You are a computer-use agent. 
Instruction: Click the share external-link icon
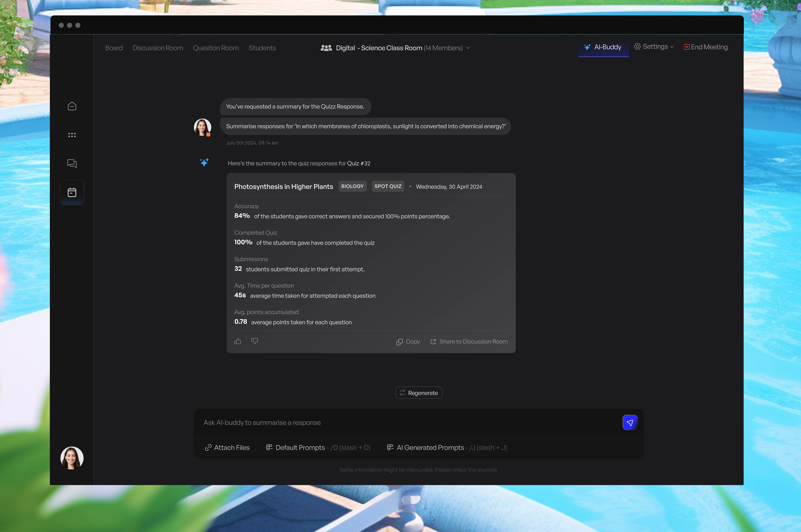click(433, 342)
